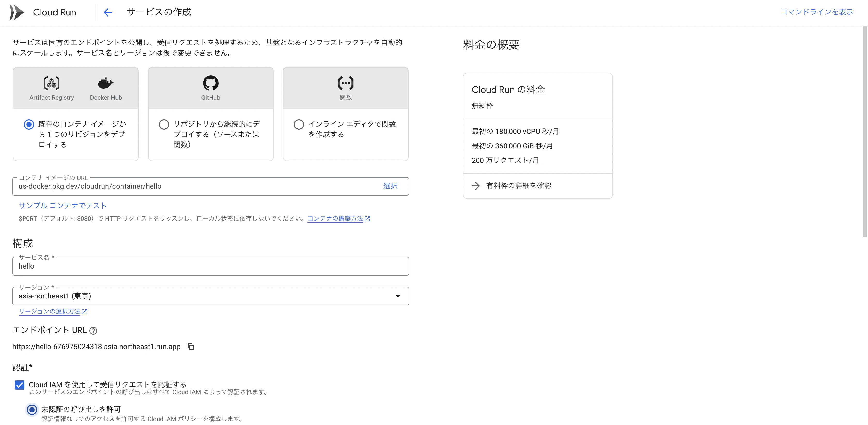This screenshot has width=868, height=425.
Task: Open help icon next to エンドポイント URL
Action: point(93,331)
